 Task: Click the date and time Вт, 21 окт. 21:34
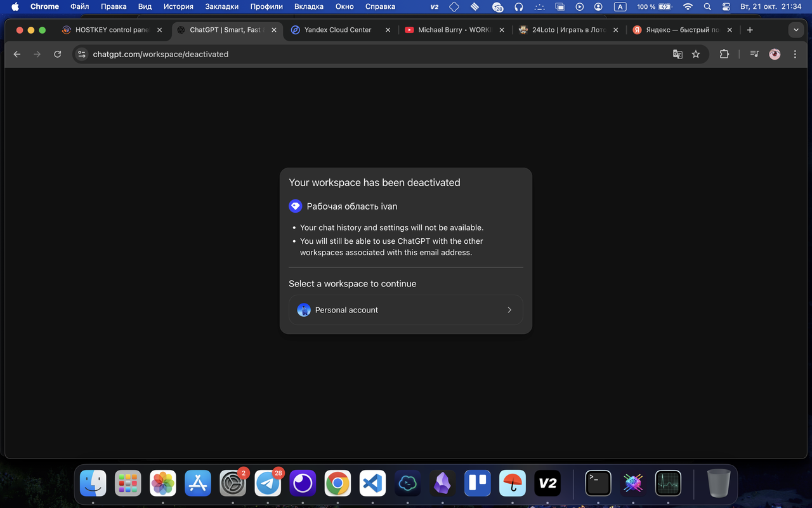coord(771,6)
